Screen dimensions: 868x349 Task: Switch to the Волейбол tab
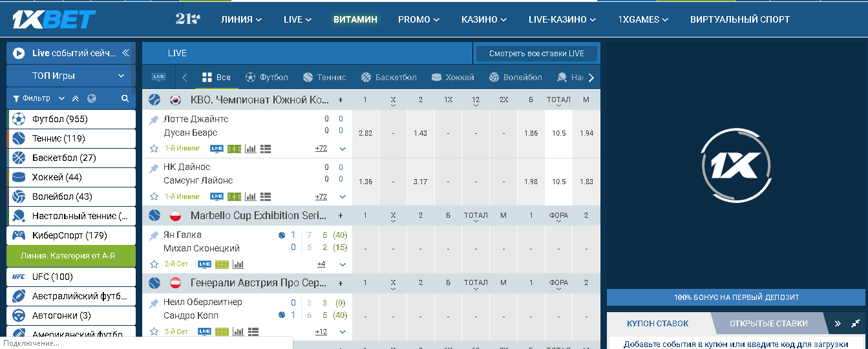(x=516, y=78)
